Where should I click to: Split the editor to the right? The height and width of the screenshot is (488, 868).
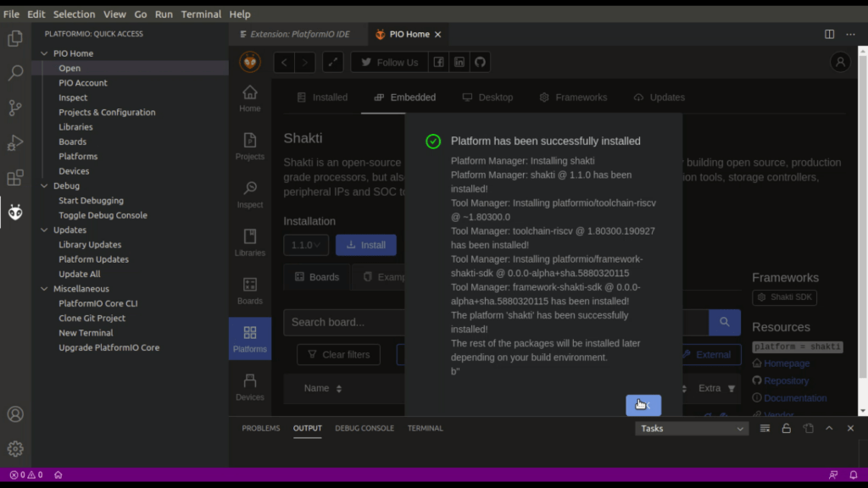pyautogui.click(x=829, y=34)
